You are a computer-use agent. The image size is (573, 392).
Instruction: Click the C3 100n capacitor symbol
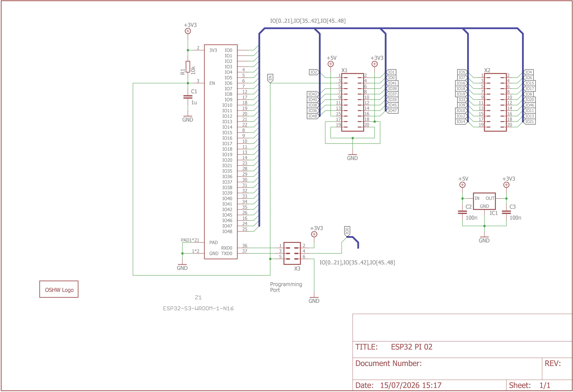click(506, 212)
